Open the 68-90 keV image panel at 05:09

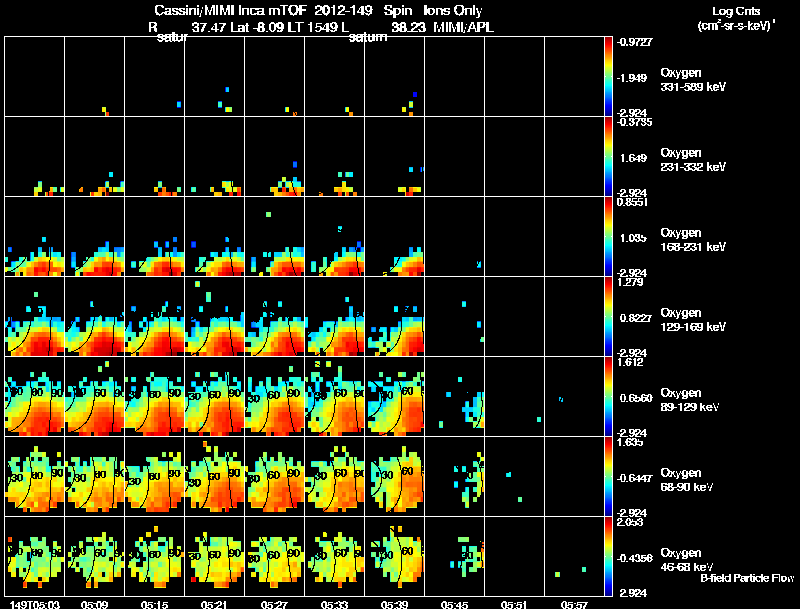pos(94,476)
